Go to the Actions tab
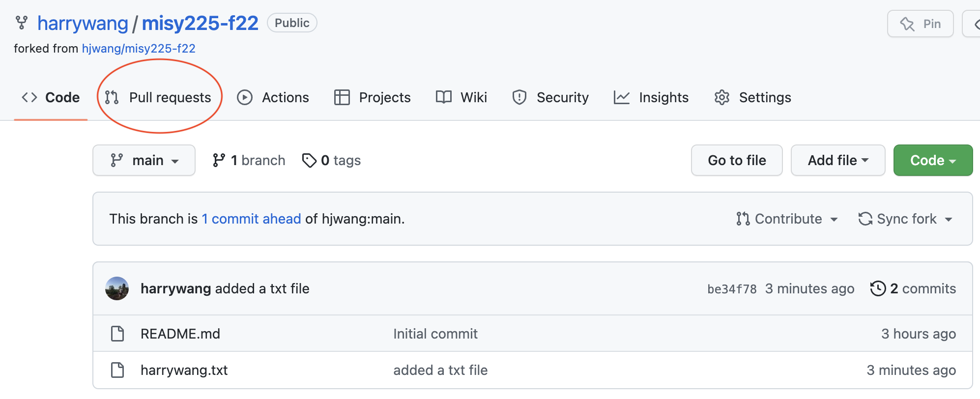 pos(273,97)
